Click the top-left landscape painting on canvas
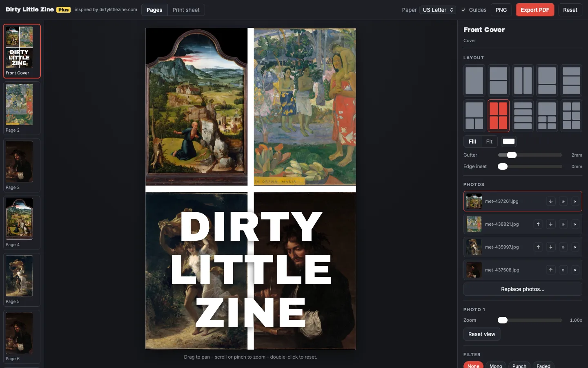The image size is (588, 368). coord(196,106)
